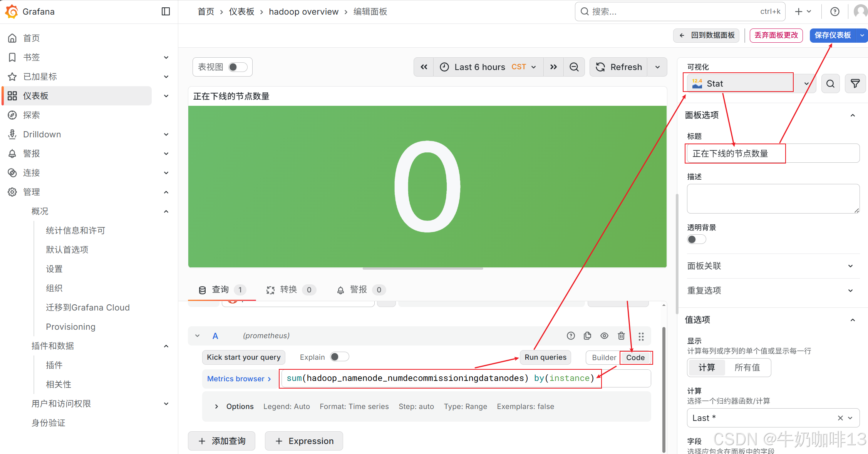
Task: Delete query A using trash icon
Action: click(621, 336)
